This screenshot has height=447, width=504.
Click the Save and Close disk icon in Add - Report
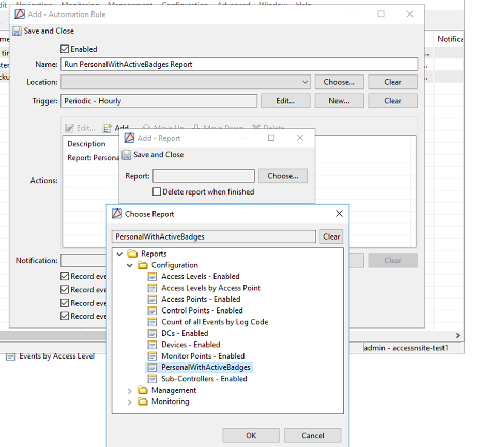click(x=126, y=155)
